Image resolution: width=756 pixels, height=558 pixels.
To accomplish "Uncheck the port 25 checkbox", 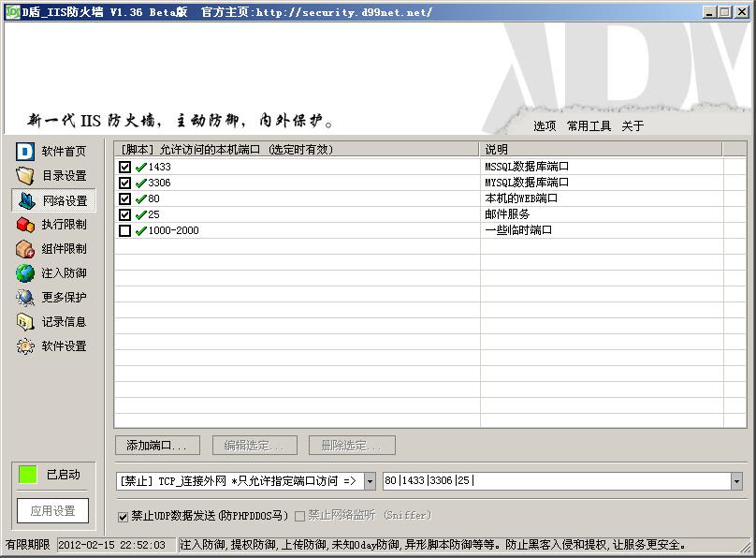I will pos(124,214).
